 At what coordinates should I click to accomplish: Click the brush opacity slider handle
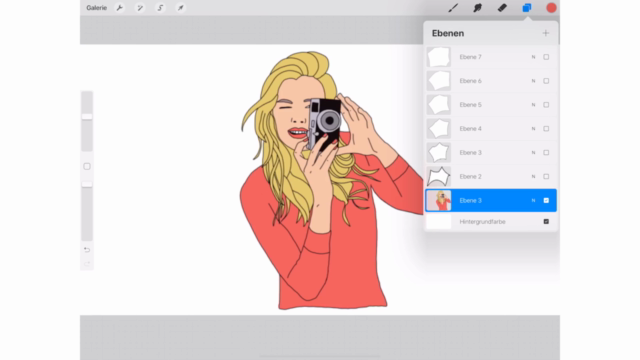87,184
